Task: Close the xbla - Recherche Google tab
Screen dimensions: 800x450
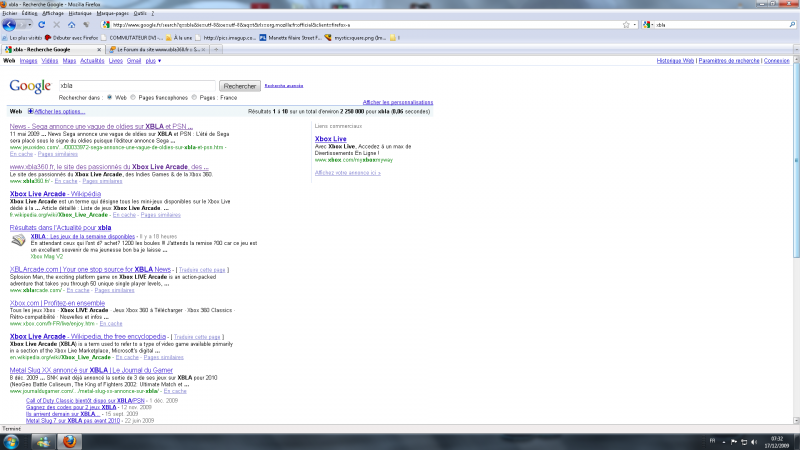Action: click(99, 49)
